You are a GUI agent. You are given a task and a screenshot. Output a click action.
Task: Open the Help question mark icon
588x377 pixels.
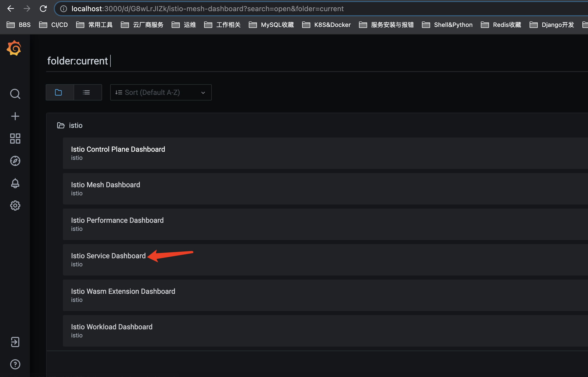pyautogui.click(x=15, y=364)
